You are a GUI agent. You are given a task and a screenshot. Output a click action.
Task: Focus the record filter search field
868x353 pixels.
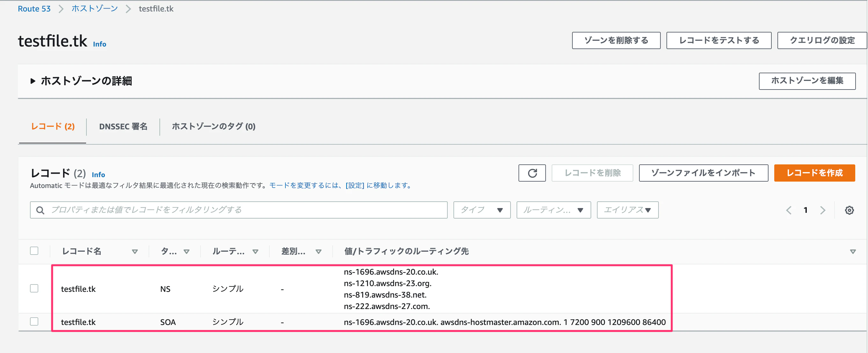[x=239, y=210]
